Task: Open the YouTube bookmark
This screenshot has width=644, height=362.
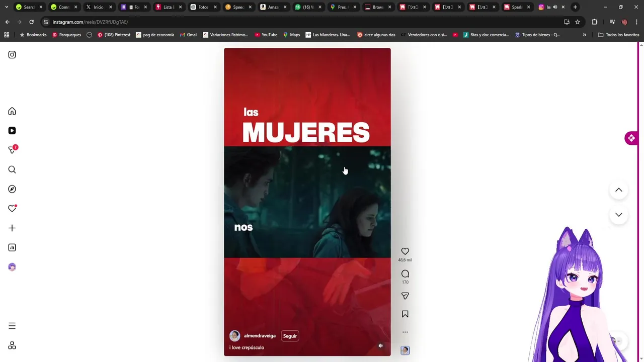Action: point(266,35)
